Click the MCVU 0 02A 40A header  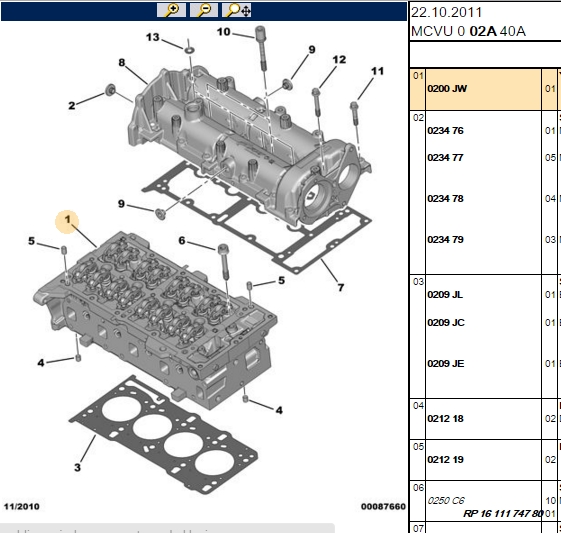(x=468, y=31)
